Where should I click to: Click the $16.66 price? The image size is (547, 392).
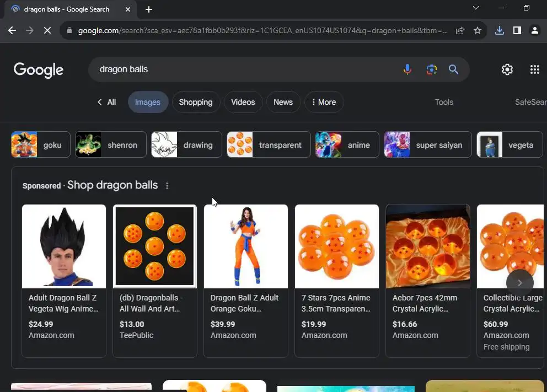(x=405, y=324)
